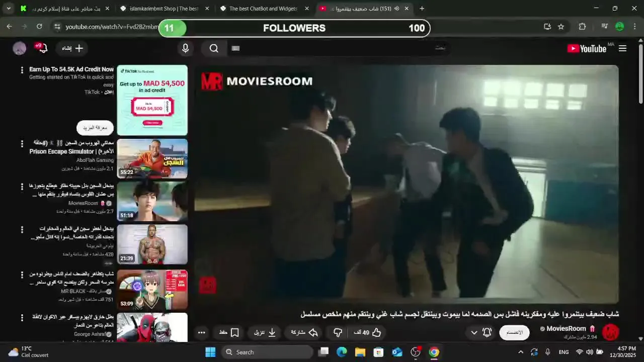
Task: Open Microsoft Edge from taskbar
Action: click(342, 352)
